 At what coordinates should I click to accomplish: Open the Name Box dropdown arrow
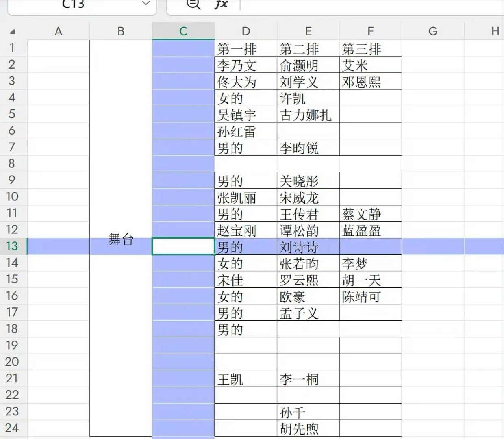[146, 4]
